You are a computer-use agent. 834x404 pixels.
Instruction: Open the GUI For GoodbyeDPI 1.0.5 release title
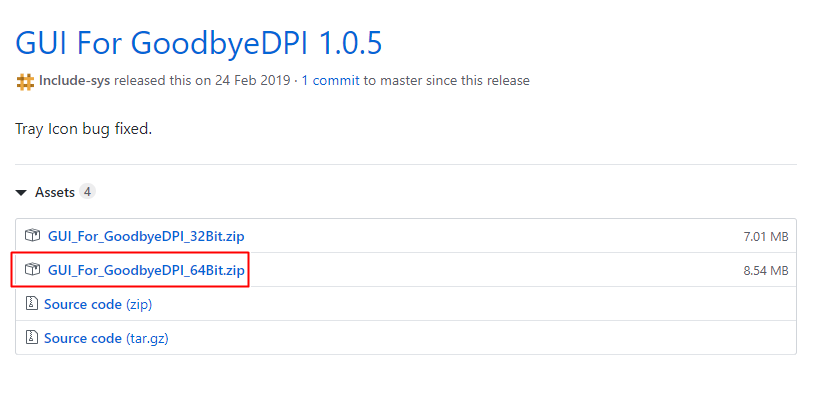(x=198, y=43)
